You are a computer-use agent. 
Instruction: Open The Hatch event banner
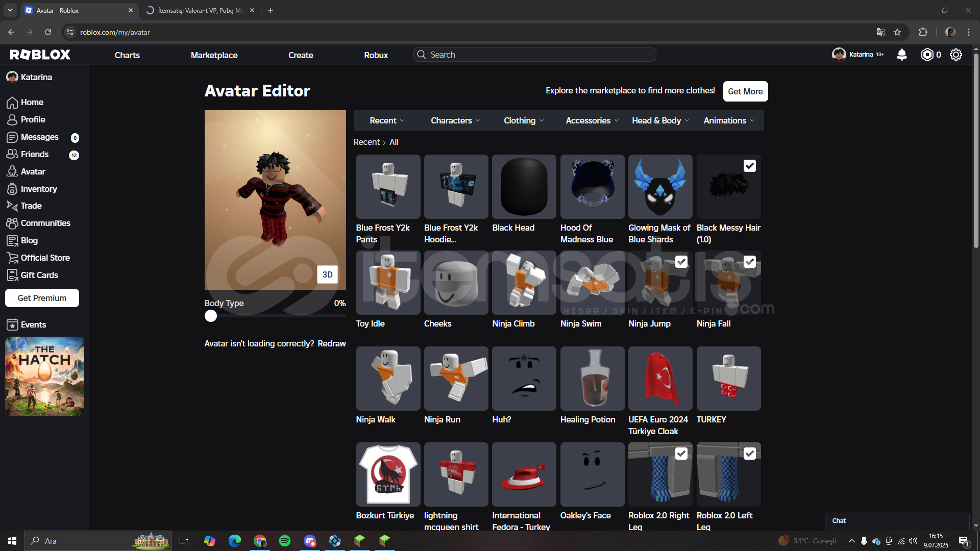44,377
